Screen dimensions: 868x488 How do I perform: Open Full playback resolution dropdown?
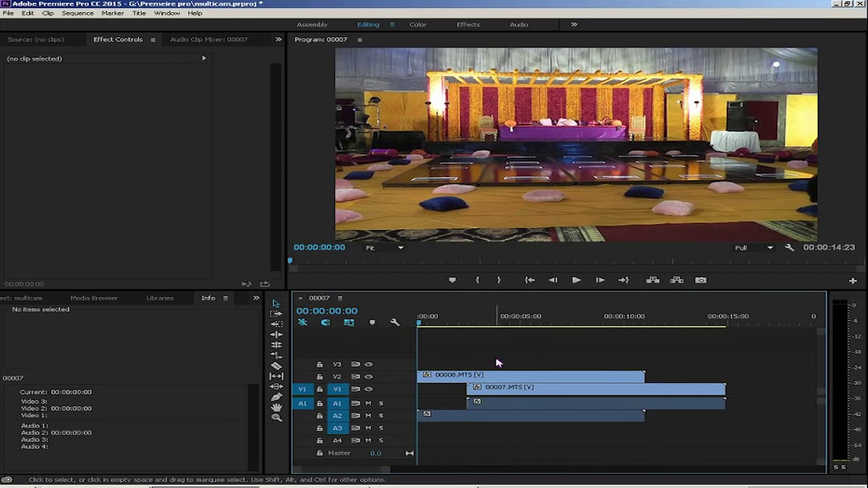coord(754,247)
